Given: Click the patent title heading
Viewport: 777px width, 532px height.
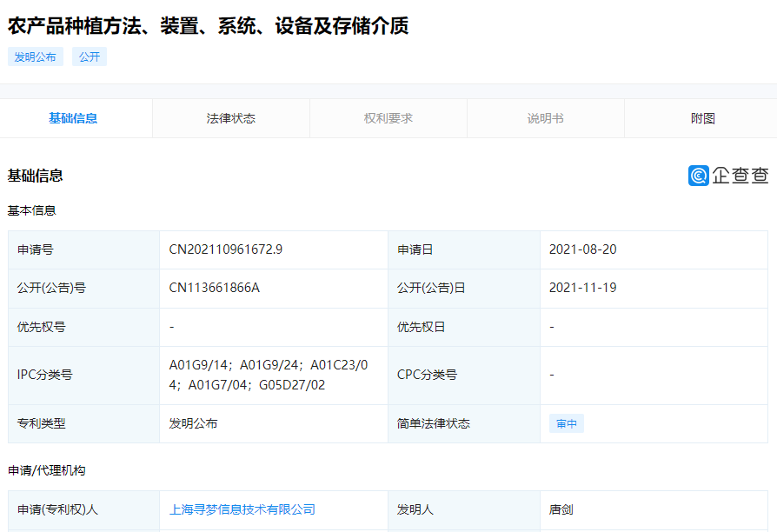Looking at the screenshot, I should coord(206,27).
